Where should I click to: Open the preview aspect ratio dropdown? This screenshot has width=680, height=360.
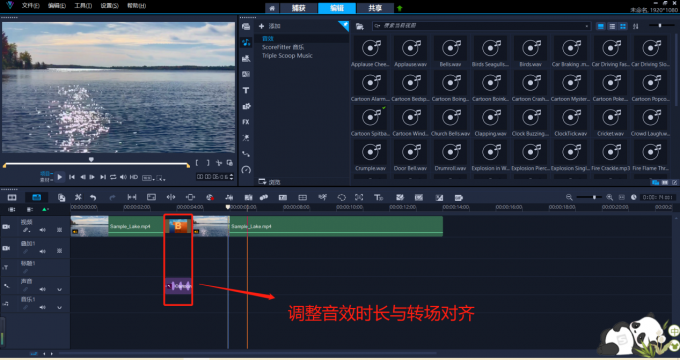coord(148,178)
